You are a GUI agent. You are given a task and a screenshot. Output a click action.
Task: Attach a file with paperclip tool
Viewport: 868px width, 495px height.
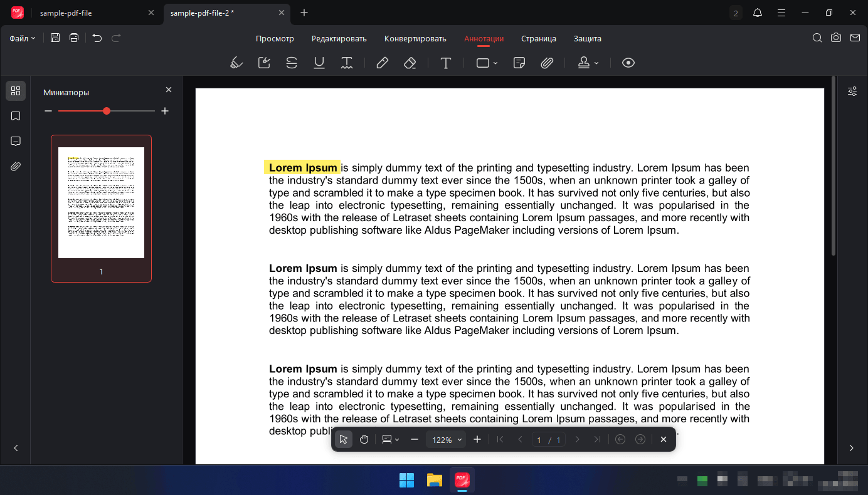point(547,63)
